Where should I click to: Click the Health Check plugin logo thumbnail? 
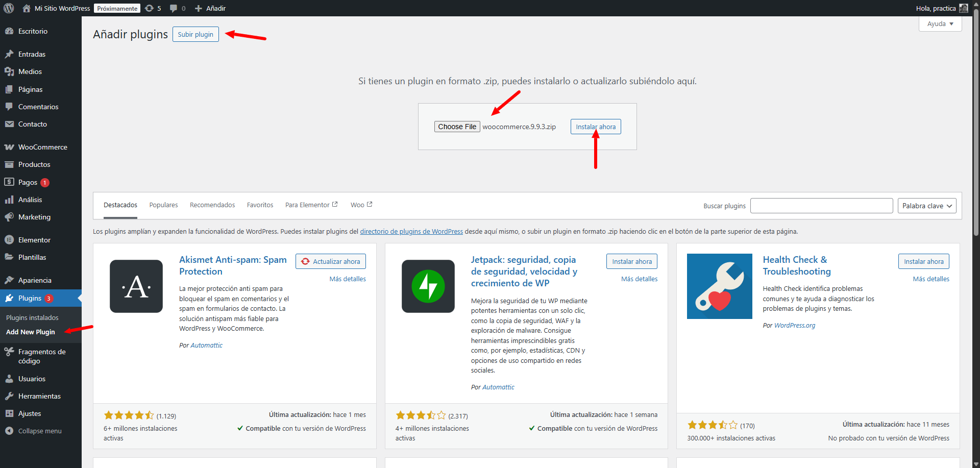(720, 286)
